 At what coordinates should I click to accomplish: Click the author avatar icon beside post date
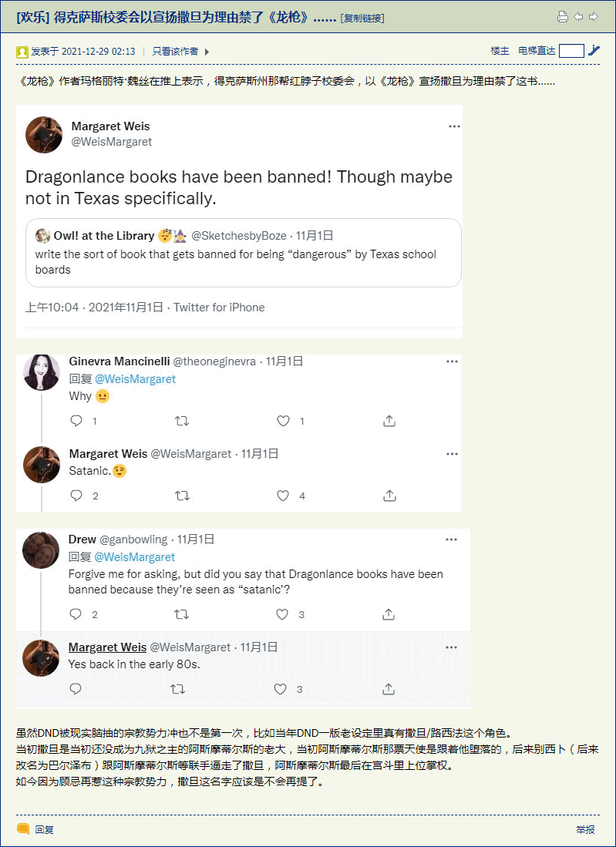point(22,52)
